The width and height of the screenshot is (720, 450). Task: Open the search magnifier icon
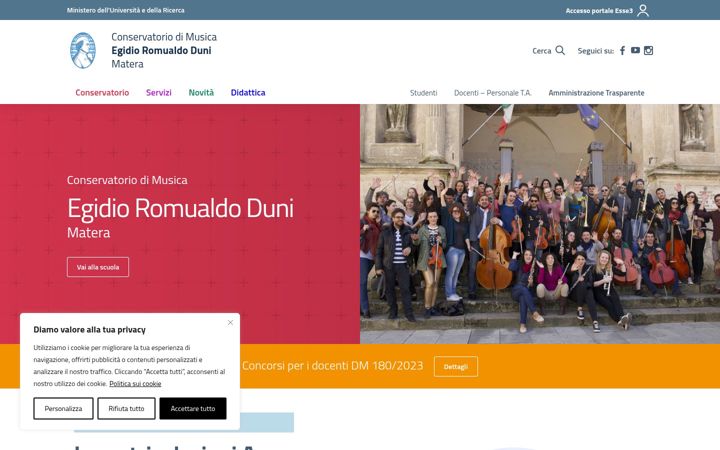click(560, 50)
